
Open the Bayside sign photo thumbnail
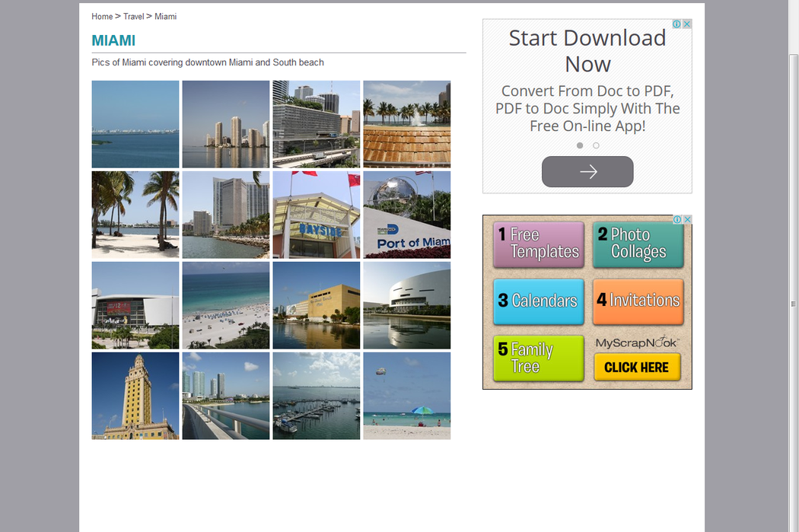click(316, 215)
